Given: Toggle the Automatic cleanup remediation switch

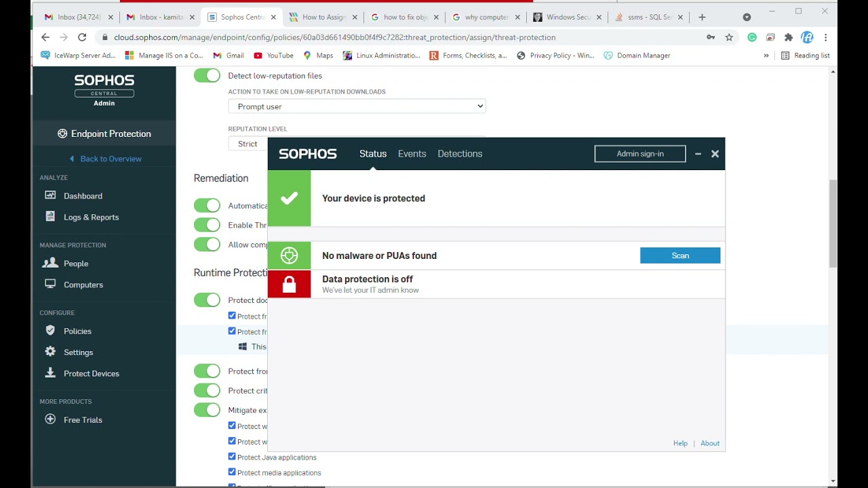Looking at the screenshot, I should pyautogui.click(x=207, y=205).
